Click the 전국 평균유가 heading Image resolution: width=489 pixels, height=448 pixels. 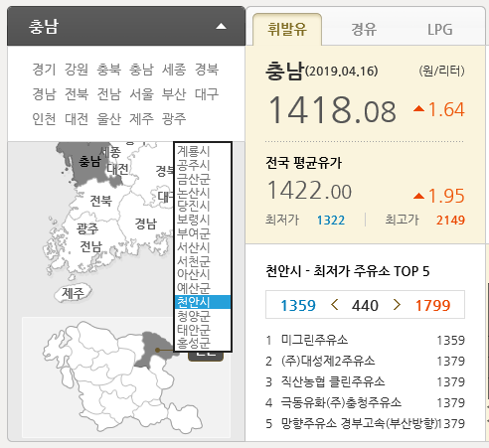click(x=303, y=163)
